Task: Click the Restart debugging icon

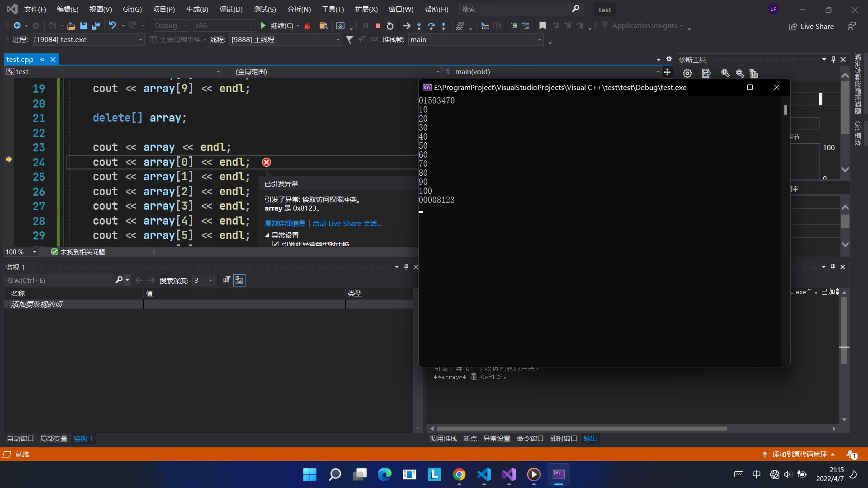Action: (x=391, y=26)
